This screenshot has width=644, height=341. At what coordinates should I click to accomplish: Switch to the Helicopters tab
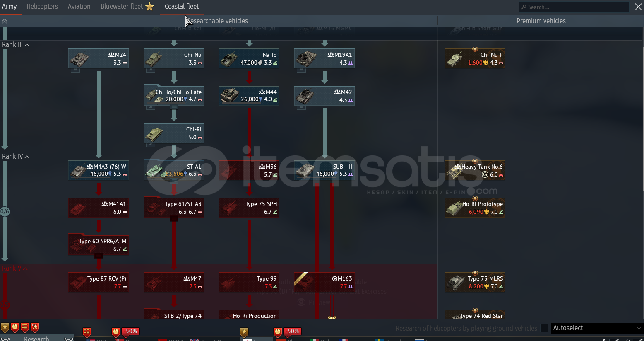tap(42, 7)
